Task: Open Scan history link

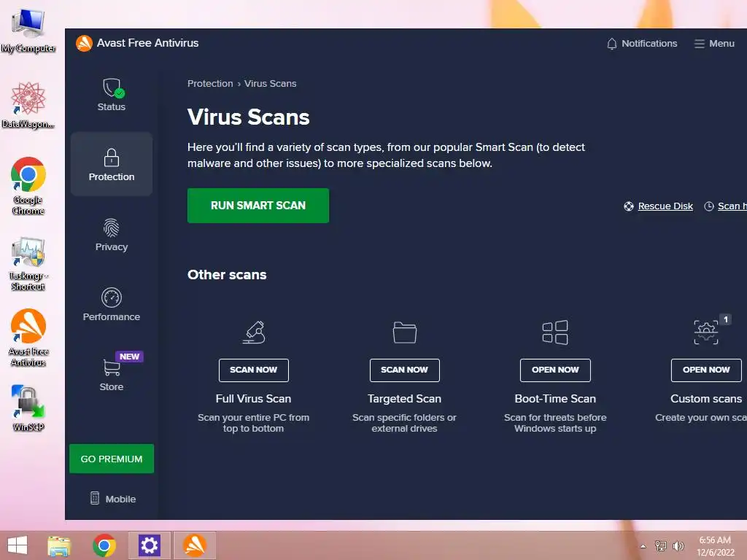Action: (732, 206)
